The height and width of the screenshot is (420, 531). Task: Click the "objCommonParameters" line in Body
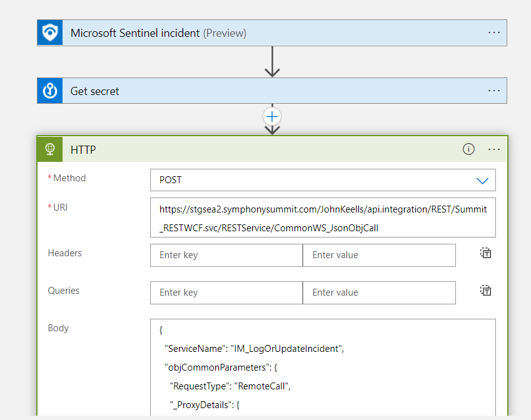pyautogui.click(x=221, y=367)
